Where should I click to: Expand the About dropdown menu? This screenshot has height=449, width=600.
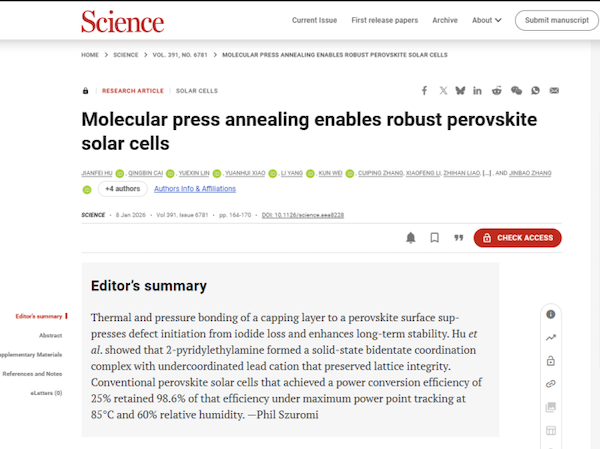tap(485, 20)
